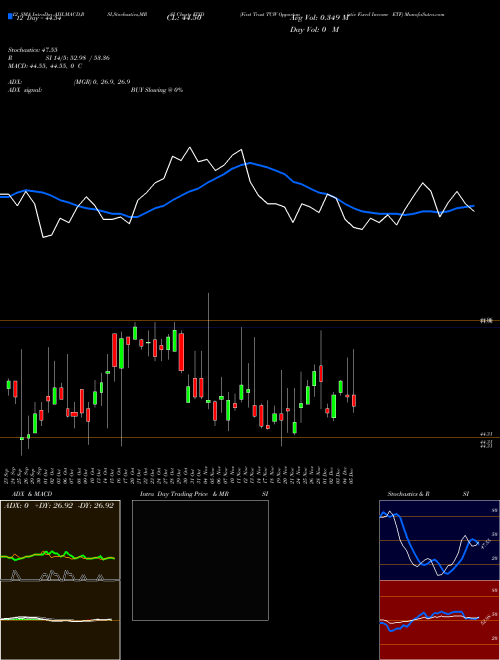The height and width of the screenshot is (660, 500).
Task: Click the 'ADX: 0 +DY: 26.92 -DY: 26.92' readout
Action: click(x=59, y=506)
